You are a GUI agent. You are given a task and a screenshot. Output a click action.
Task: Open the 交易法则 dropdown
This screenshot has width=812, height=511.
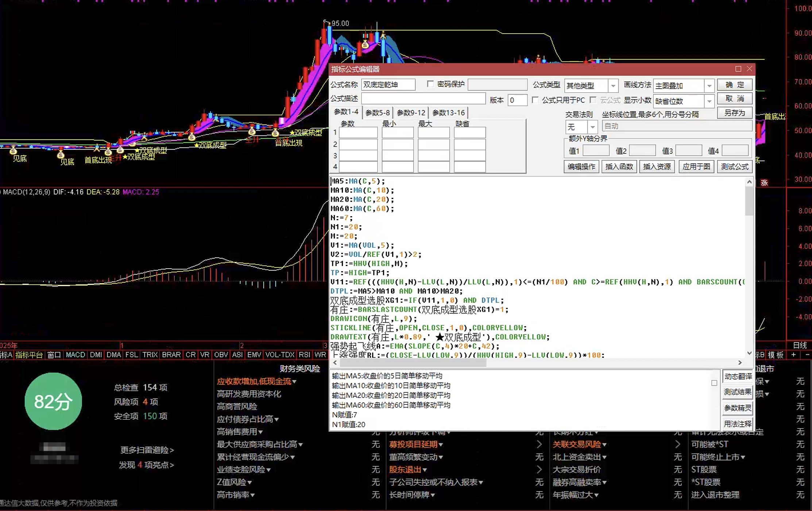point(593,127)
